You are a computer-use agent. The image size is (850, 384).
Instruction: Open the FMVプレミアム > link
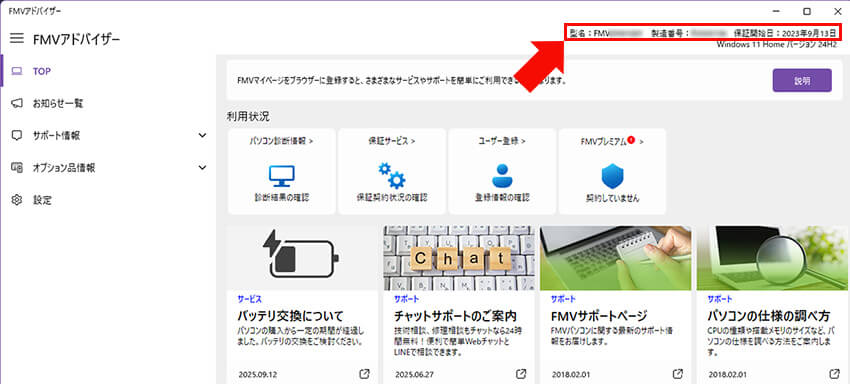point(612,141)
